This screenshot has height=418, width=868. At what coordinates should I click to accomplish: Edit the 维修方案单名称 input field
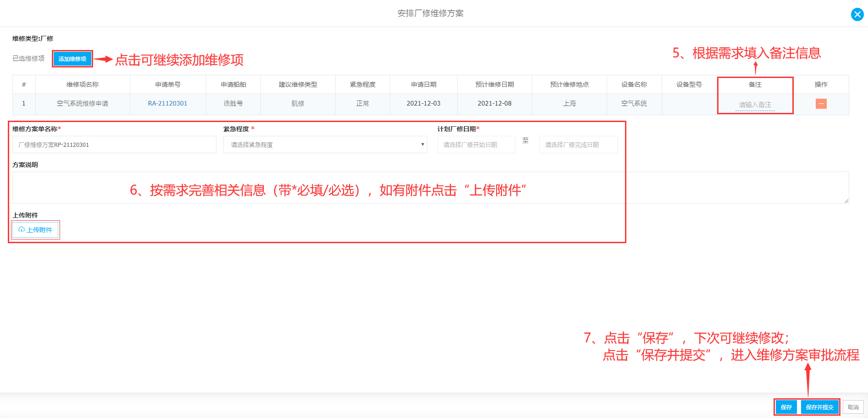coord(114,145)
